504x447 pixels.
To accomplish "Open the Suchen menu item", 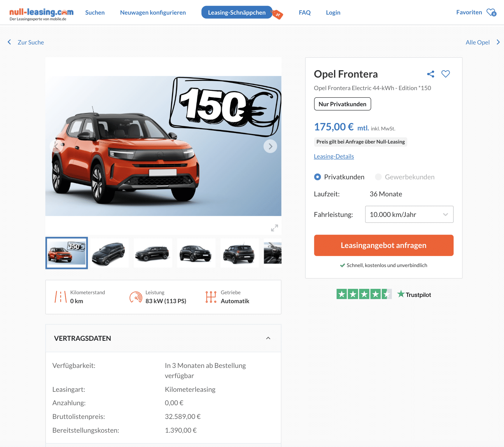I will point(95,13).
